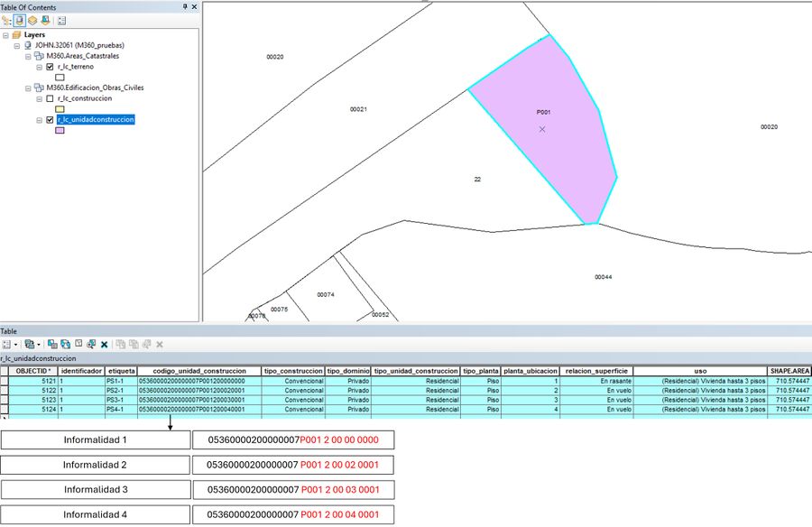Viewport: 812px width, 527px height.
Task: Click the Related Tables icon
Action: [x=30, y=344]
